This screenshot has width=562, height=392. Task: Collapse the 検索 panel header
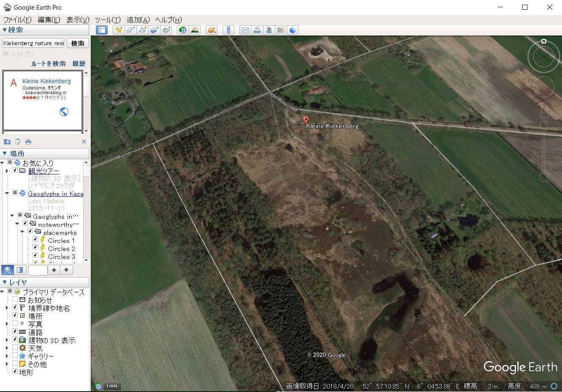45,30
